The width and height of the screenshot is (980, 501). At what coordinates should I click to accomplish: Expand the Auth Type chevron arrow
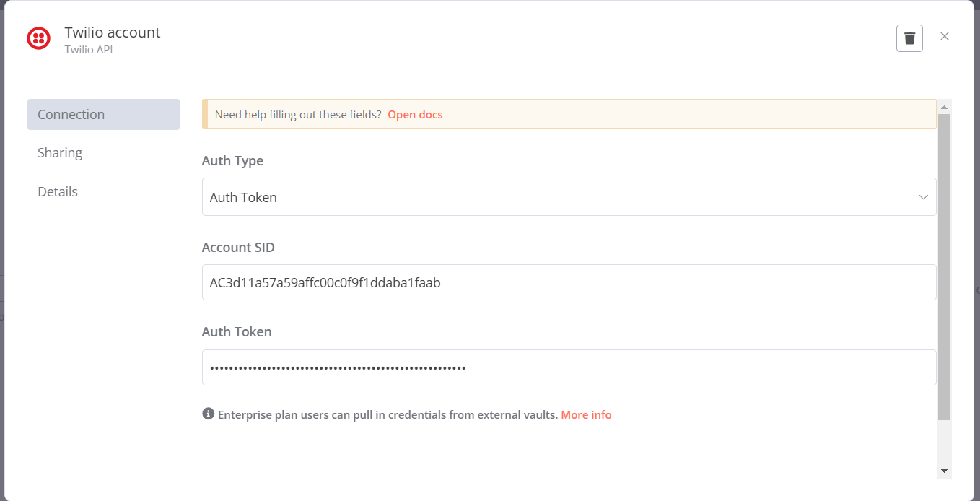(923, 197)
